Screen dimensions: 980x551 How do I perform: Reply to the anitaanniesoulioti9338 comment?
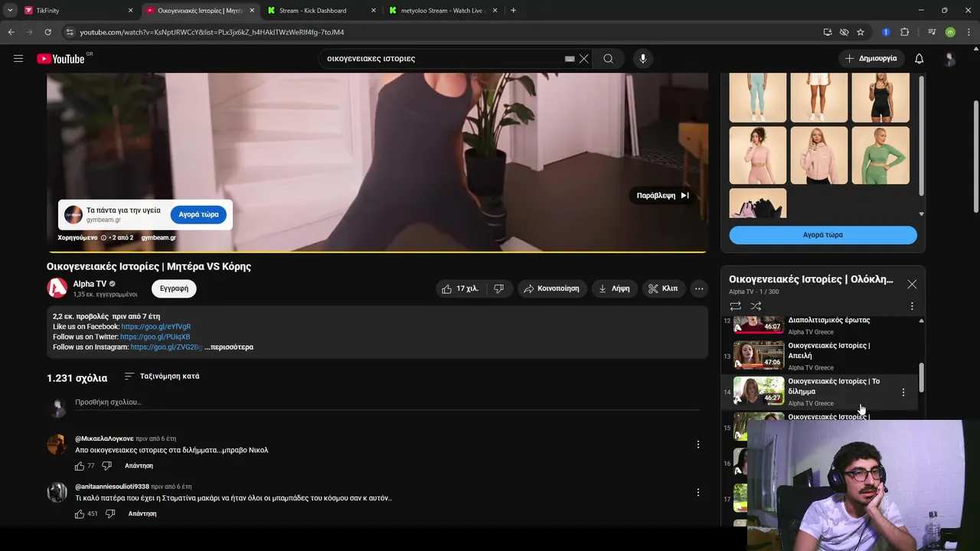142,514
